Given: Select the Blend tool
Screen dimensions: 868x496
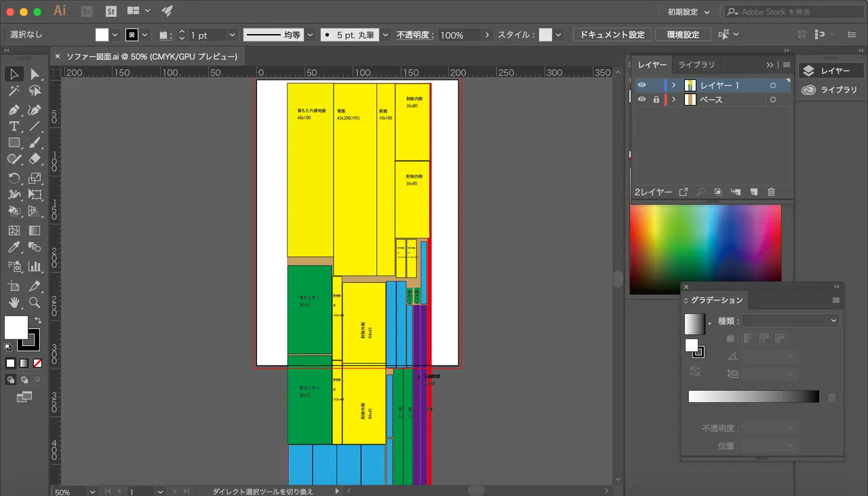Looking at the screenshot, I should point(35,248).
